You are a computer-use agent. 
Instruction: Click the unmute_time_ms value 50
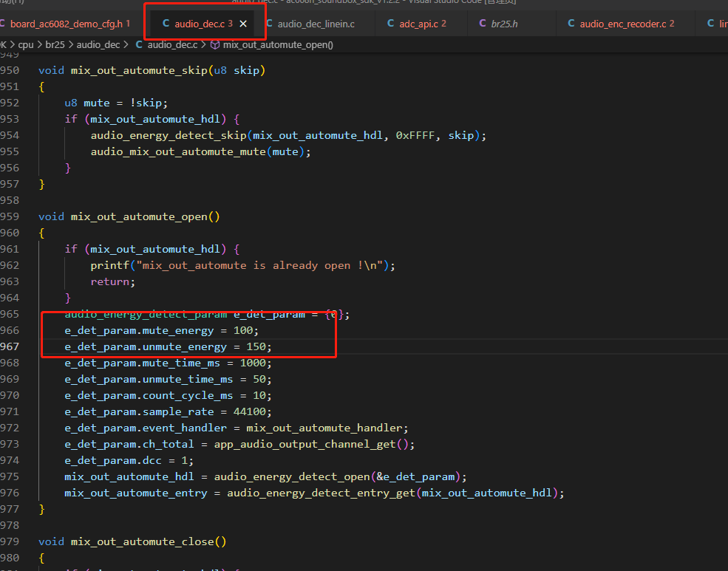259,379
